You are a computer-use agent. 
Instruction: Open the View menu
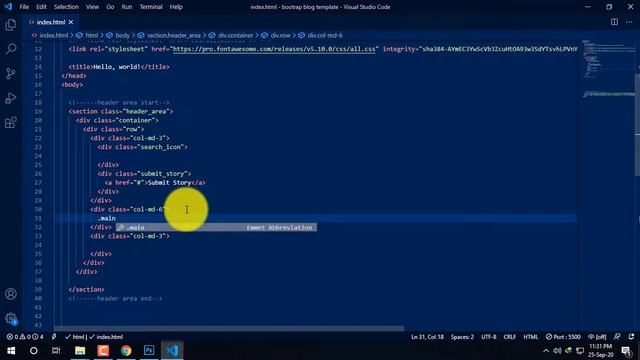click(92, 7)
